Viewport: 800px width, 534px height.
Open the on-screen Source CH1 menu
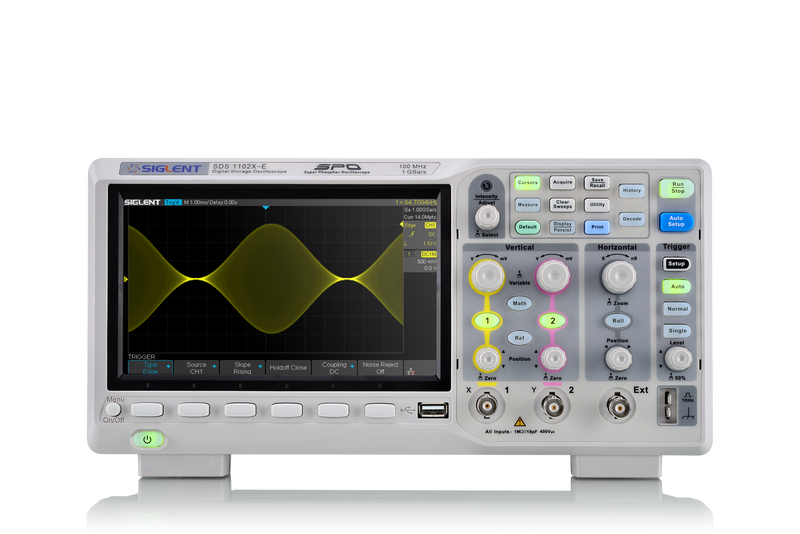[x=196, y=368]
